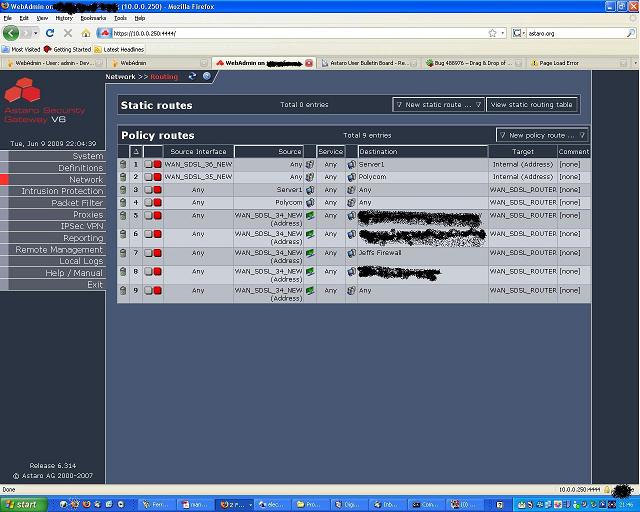Delete policy route 4 with trash icon
Screen dimensions: 640x512
pyautogui.click(x=123, y=202)
